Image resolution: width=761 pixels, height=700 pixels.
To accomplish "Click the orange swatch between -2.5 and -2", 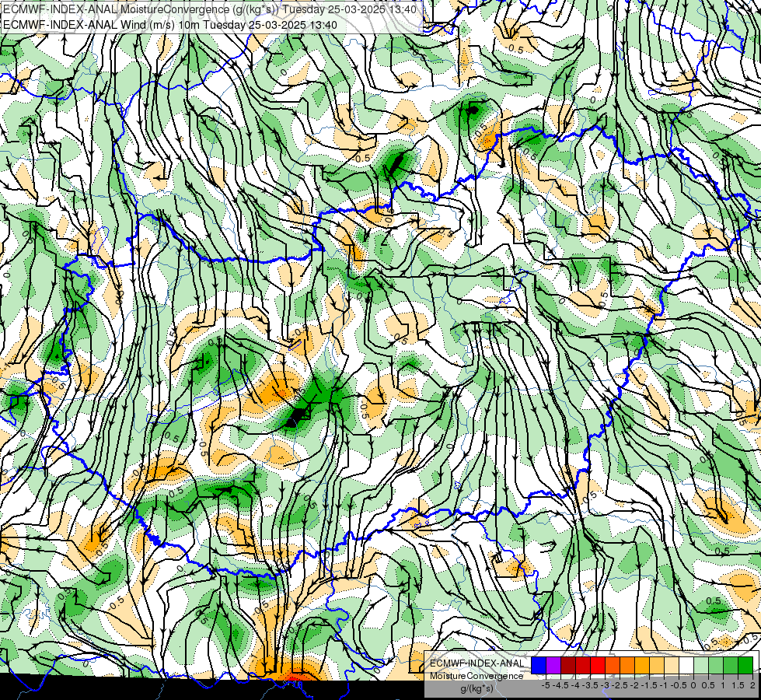I will pyautogui.click(x=627, y=665).
